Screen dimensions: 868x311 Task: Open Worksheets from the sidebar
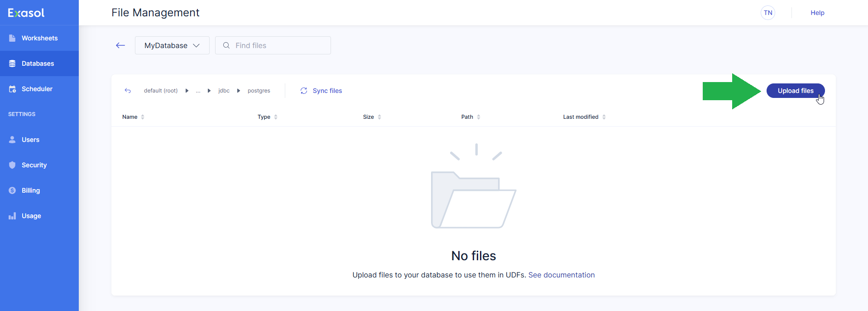point(39,38)
